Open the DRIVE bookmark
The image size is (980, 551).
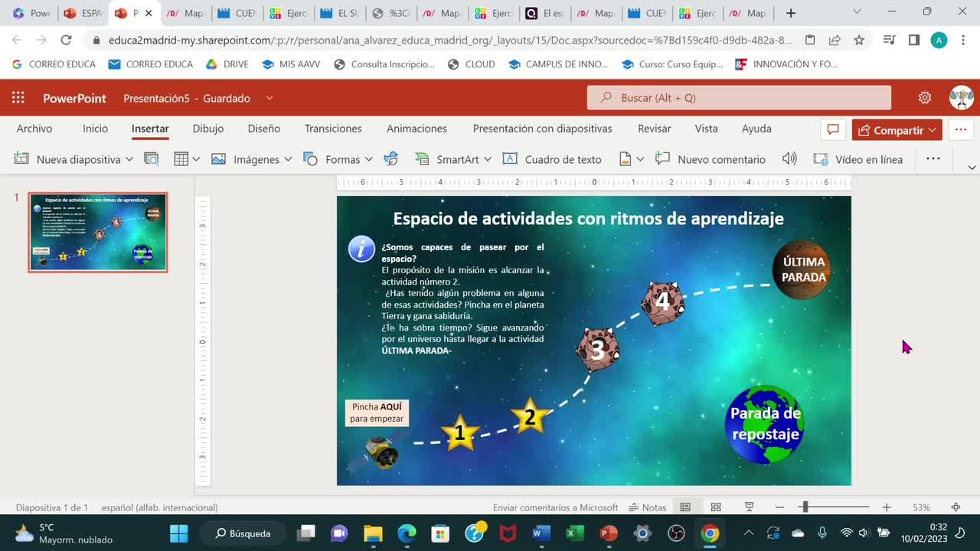(227, 64)
